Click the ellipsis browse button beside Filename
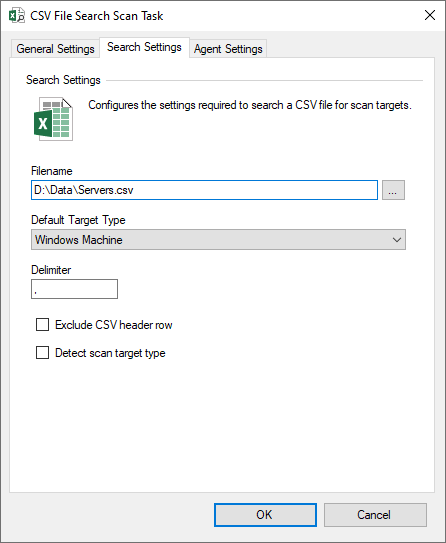446x543 pixels. click(393, 190)
